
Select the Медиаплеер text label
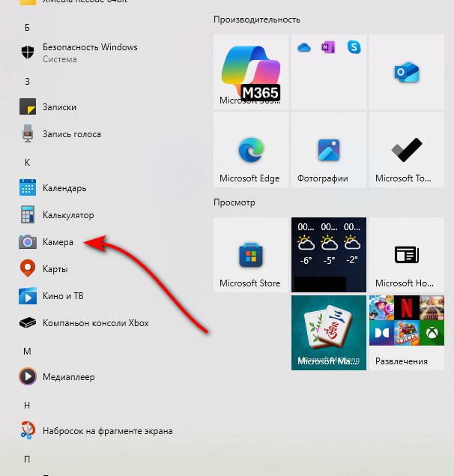(x=69, y=377)
